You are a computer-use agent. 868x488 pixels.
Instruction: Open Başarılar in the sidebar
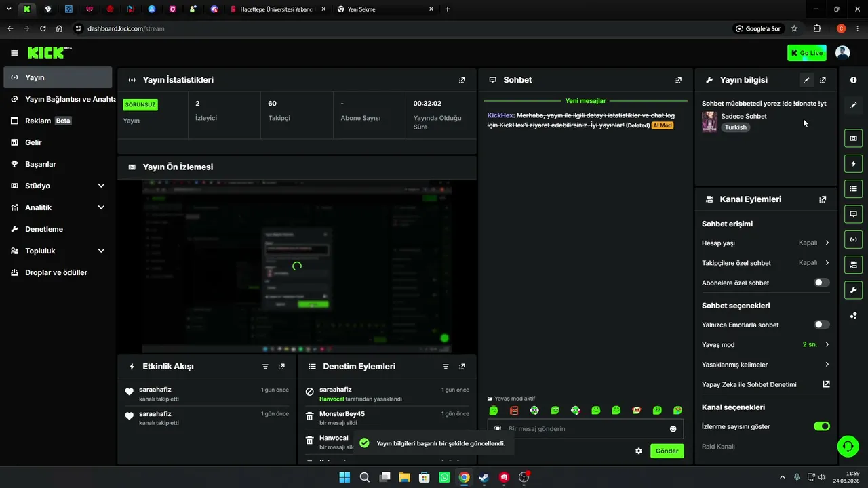pyautogui.click(x=58, y=164)
